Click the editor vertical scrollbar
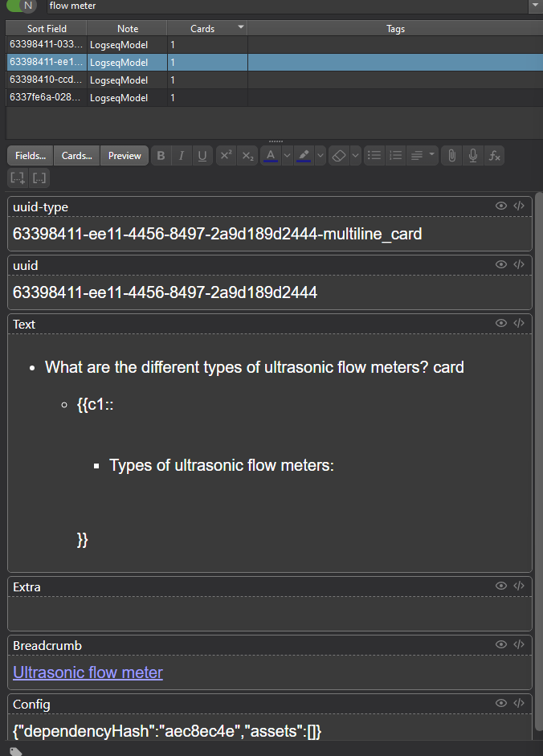The width and height of the screenshot is (543, 756). 539,463
